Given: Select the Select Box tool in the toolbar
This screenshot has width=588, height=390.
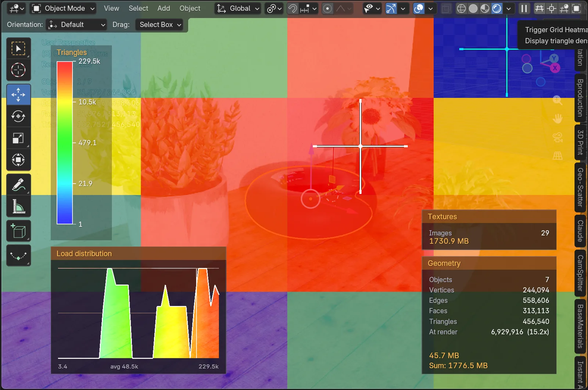Looking at the screenshot, I should [18, 48].
